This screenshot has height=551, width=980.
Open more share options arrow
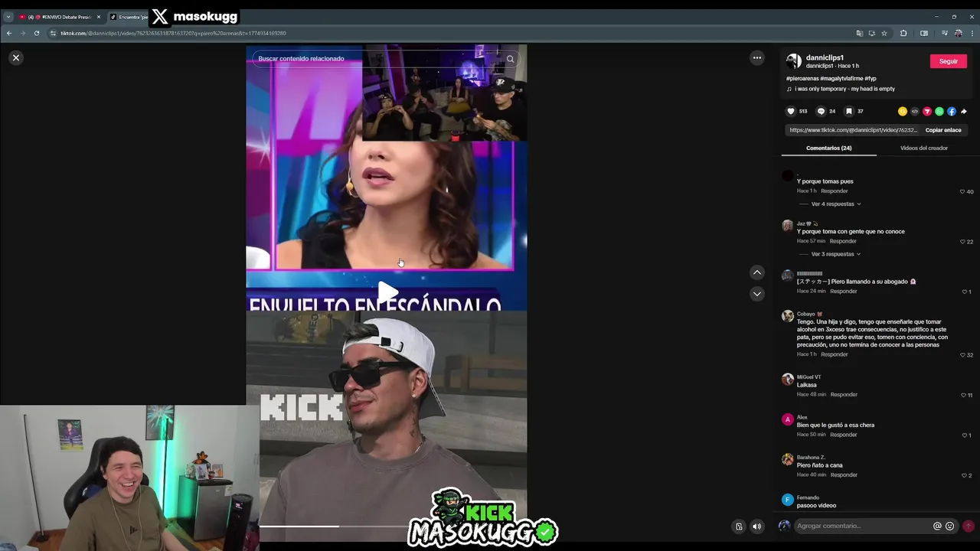pyautogui.click(x=964, y=111)
